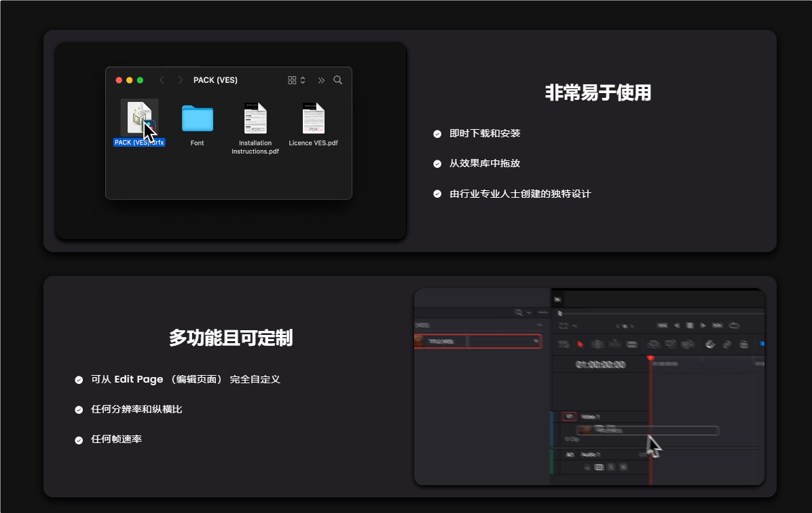Open the dropdown beside effects search
The height and width of the screenshot is (513, 812).
[x=530, y=313]
